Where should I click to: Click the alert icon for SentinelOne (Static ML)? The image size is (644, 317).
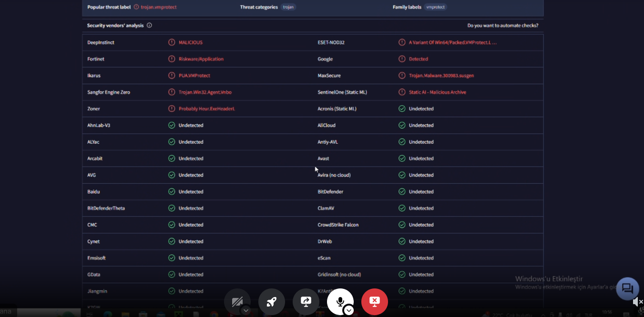coord(402,92)
